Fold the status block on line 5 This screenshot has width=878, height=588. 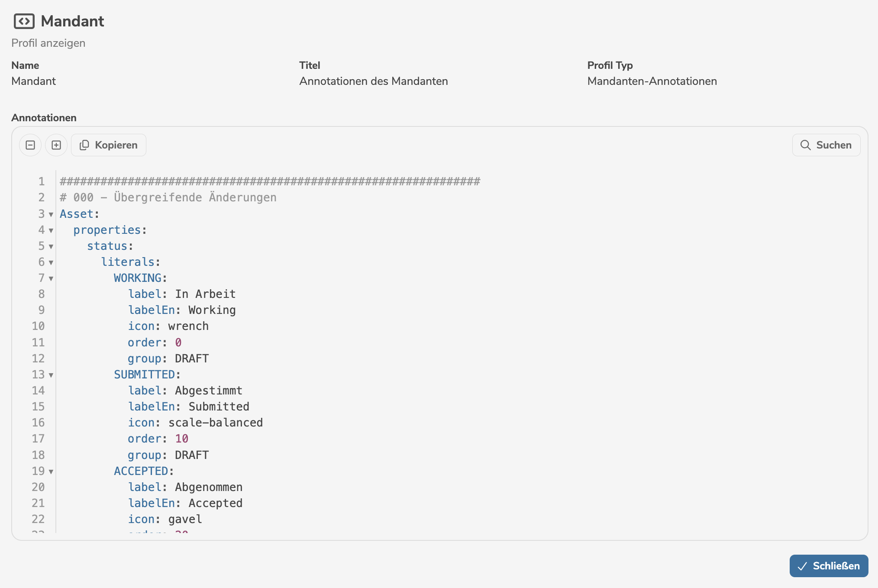coord(51,246)
